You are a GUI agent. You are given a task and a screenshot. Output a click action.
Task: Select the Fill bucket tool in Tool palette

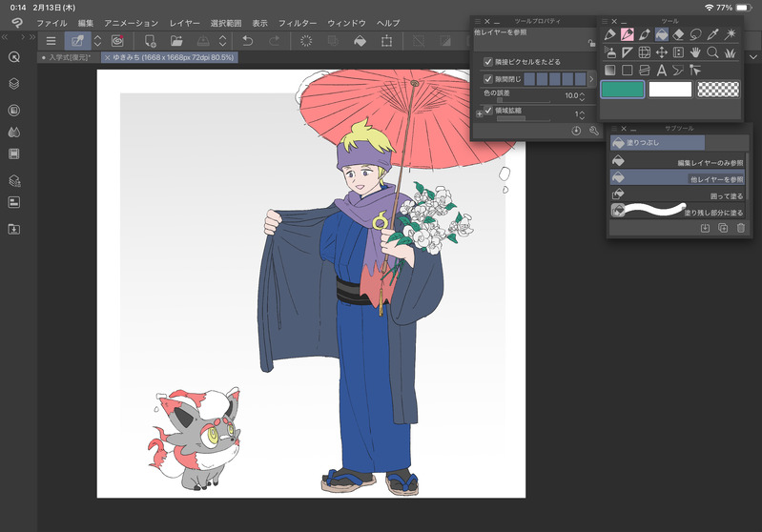click(662, 34)
